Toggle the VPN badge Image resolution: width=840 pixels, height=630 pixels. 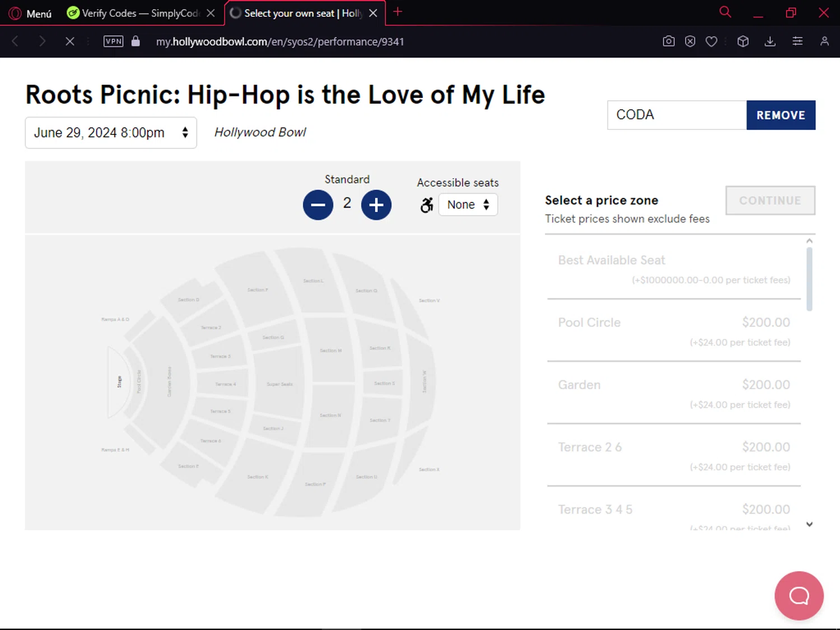pyautogui.click(x=113, y=41)
